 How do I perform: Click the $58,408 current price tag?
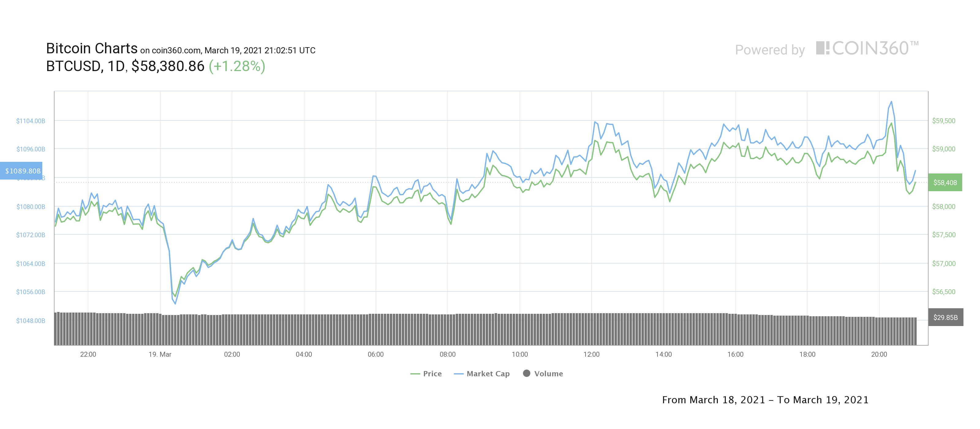[x=945, y=182]
